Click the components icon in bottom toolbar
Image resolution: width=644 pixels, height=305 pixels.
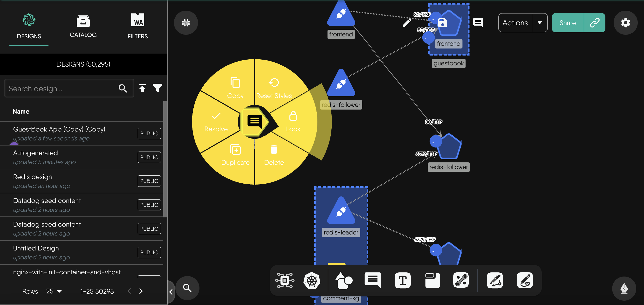285,280
